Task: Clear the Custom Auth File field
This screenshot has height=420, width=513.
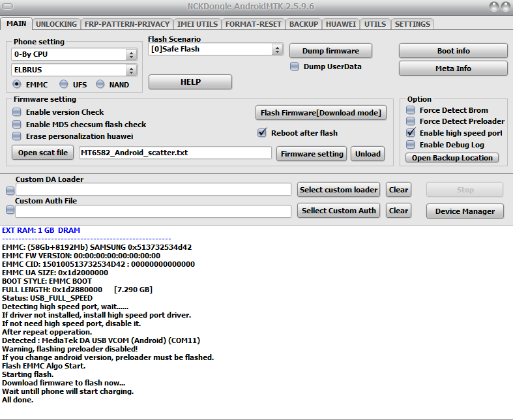Action: (398, 211)
